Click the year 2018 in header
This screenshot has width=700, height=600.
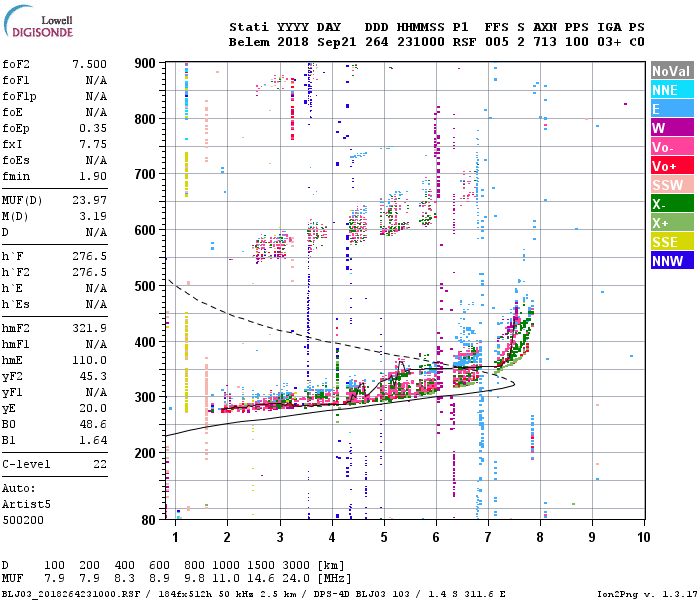pos(293,42)
